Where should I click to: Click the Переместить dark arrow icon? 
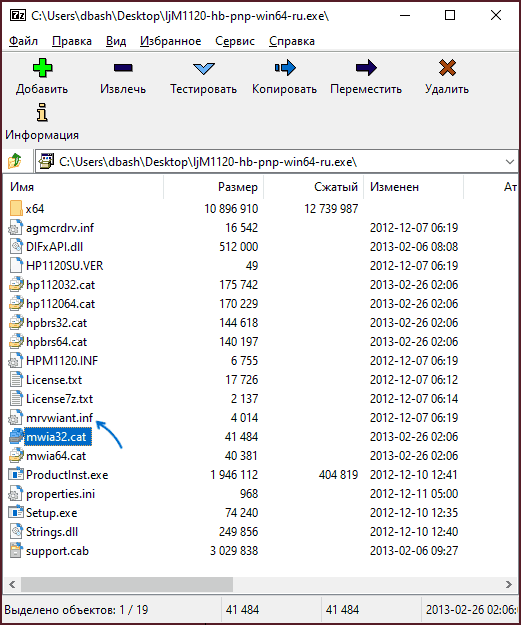pyautogui.click(x=366, y=68)
